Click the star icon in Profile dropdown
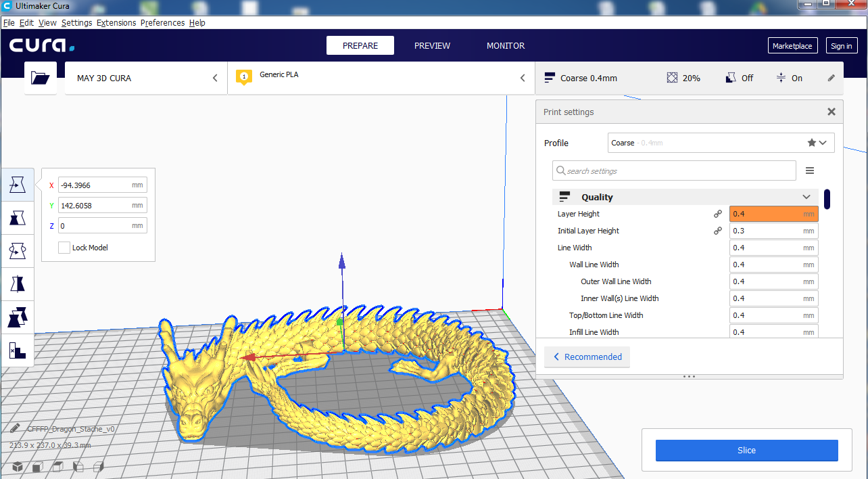Viewport: 868px width, 479px height. (x=811, y=143)
